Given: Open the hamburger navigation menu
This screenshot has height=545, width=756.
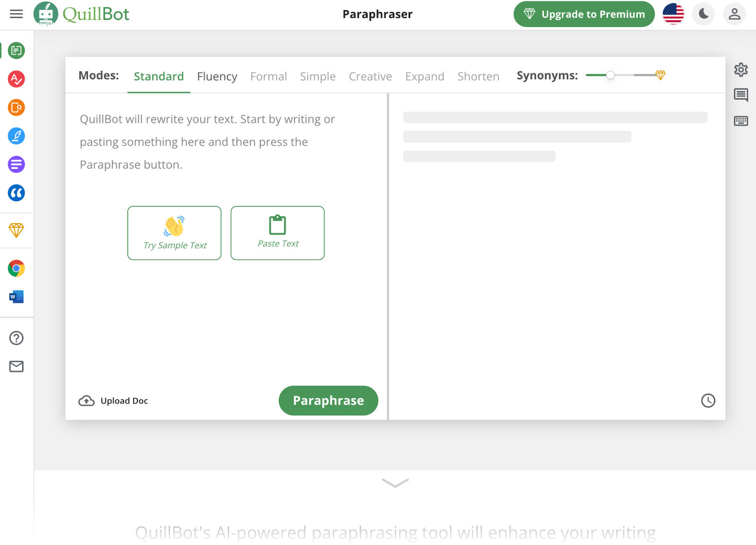Looking at the screenshot, I should [16, 14].
